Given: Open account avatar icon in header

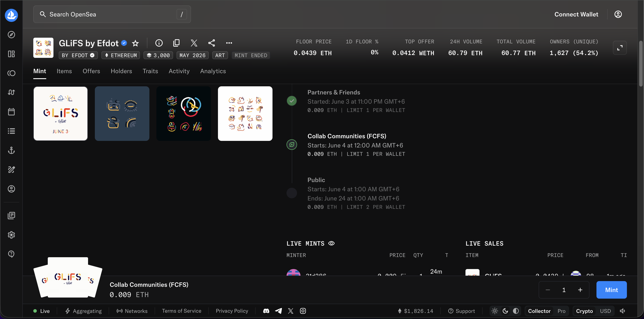Looking at the screenshot, I should 618,14.
